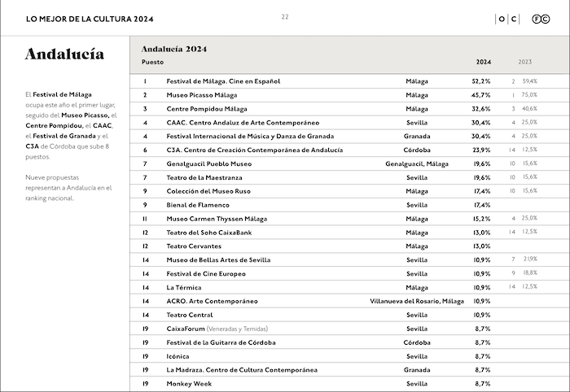Click the OC logo in the header
The height and width of the screenshot is (392, 570).
click(507, 20)
